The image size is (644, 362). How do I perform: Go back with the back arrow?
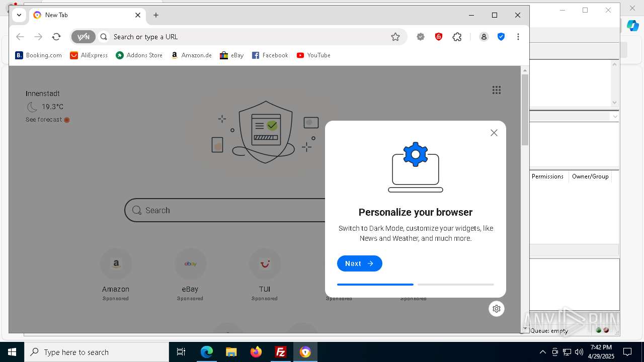pos(20,37)
